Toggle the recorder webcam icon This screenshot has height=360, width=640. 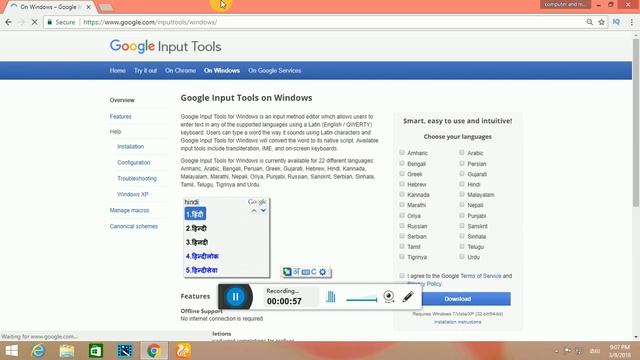tap(389, 297)
